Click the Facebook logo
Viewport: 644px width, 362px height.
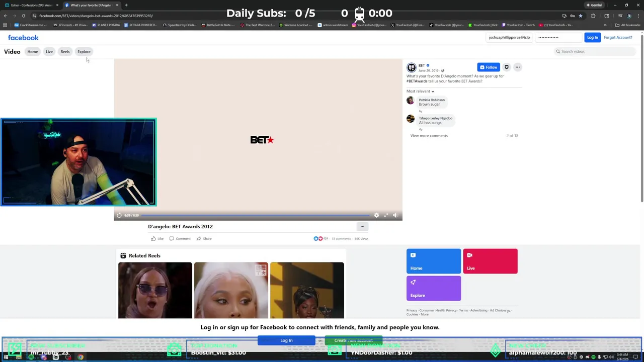(23, 38)
